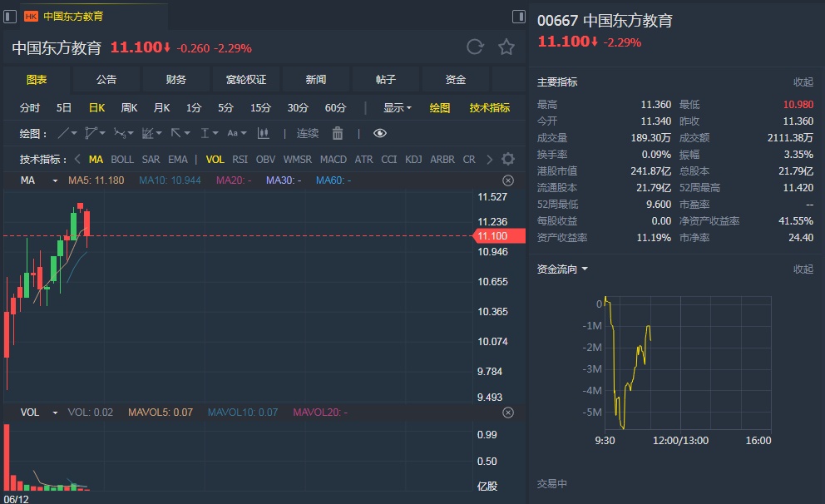Screen dimensions: 825x504
Task: Switch chart to 月K view
Action: 161,108
